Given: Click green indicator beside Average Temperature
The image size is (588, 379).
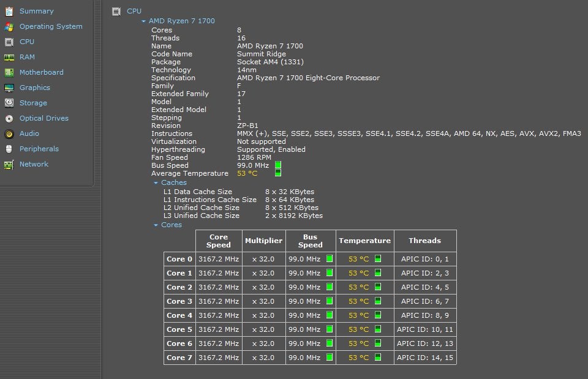Looking at the screenshot, I should [278, 173].
